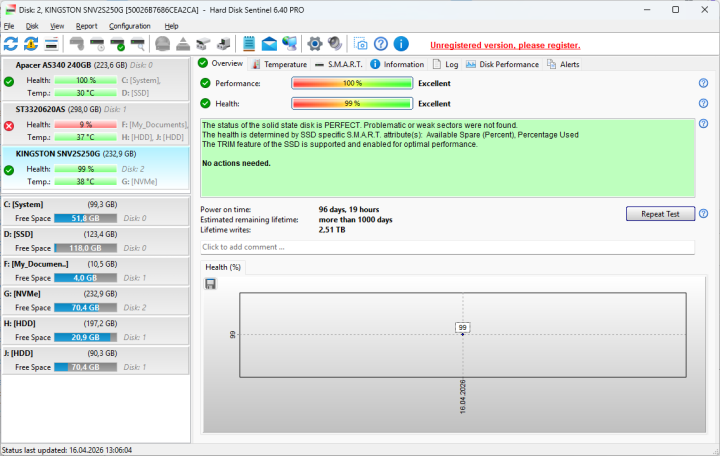Open the File menu
Screen dimensions: 720x456
click(9, 26)
